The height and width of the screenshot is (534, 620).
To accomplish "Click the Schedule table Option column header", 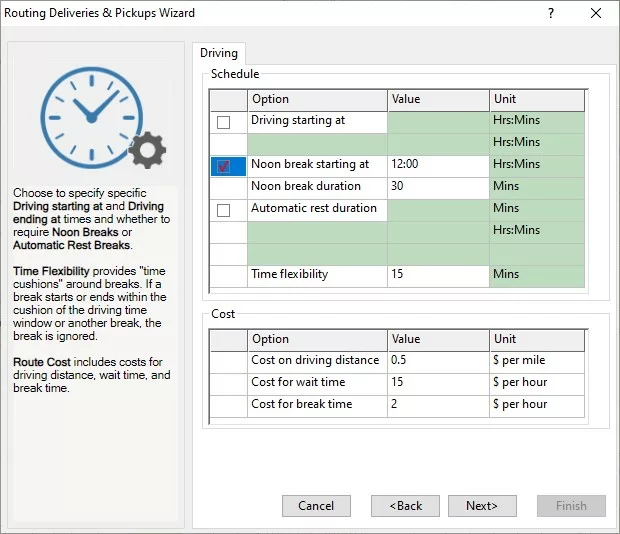I will pos(317,99).
